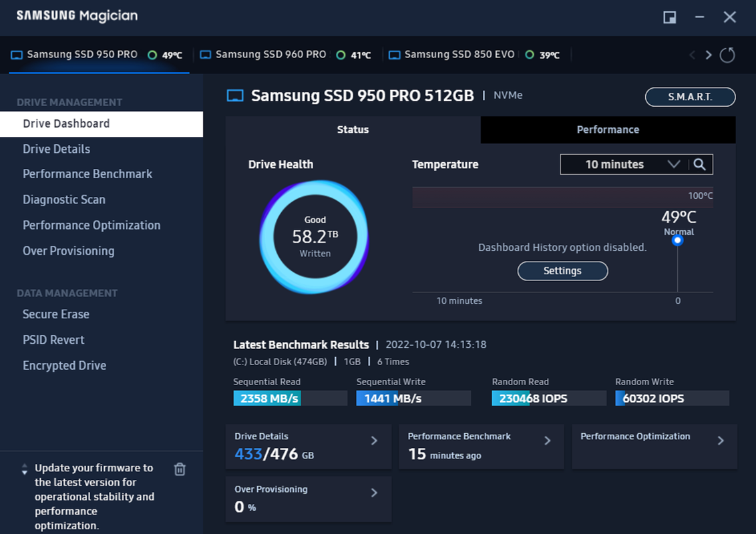Screen dimensions: 756x534
Task: Open Over Provisioning in sidebar
Action: [x=69, y=251]
